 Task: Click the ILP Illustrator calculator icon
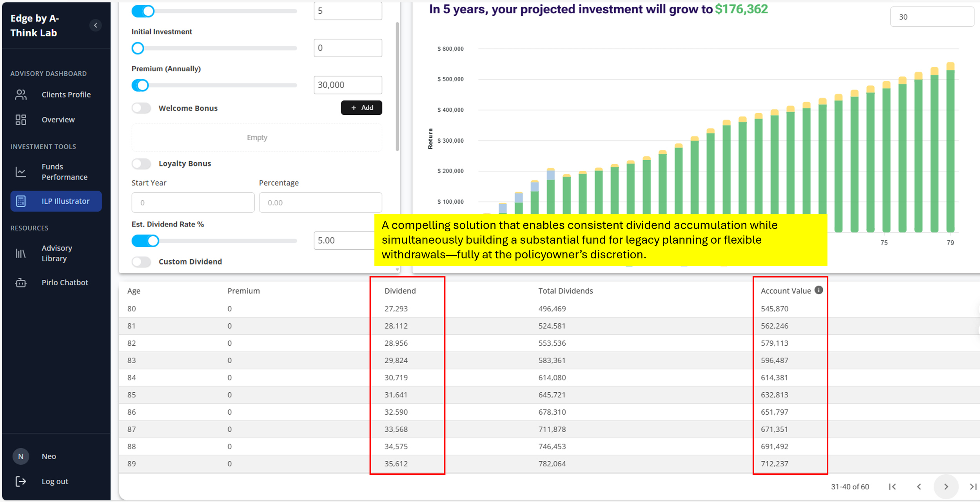[21, 201]
